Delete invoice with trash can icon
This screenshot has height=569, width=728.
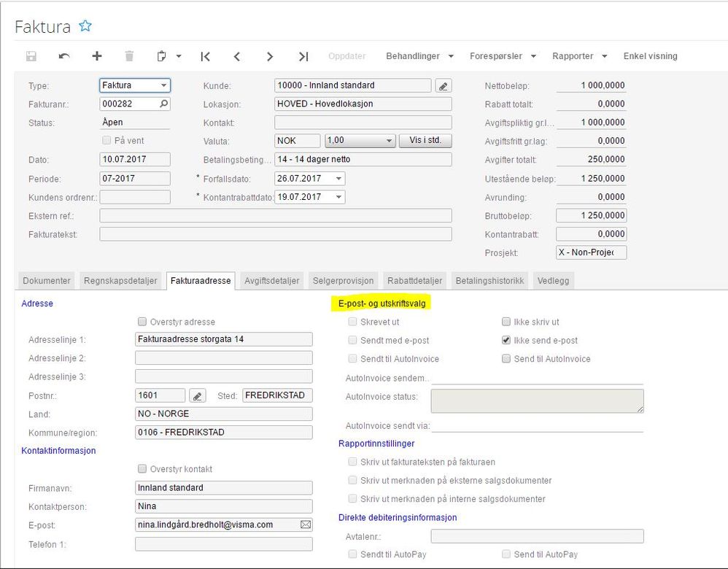tap(129, 56)
